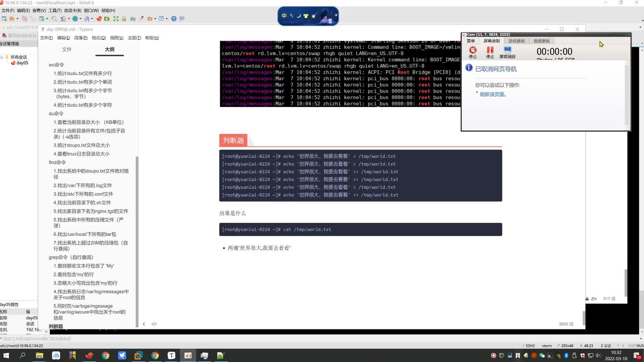Click the pause bars icon in recorder

(x=490, y=50)
